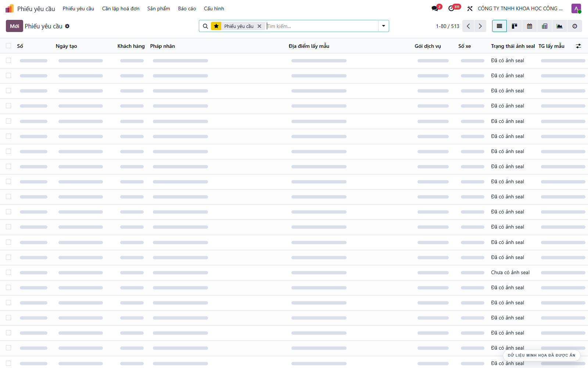Open the Báo cáo menu

pyautogui.click(x=187, y=8)
